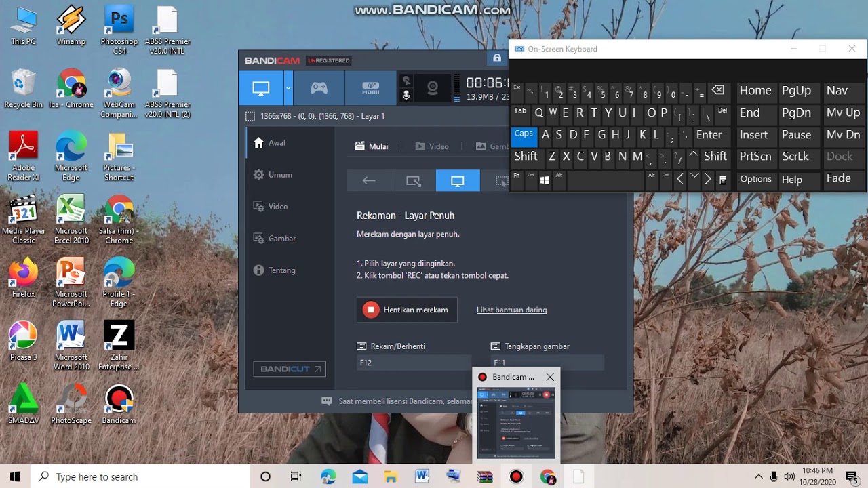
Task: Open File Explorer from the taskbar
Action: (x=391, y=476)
